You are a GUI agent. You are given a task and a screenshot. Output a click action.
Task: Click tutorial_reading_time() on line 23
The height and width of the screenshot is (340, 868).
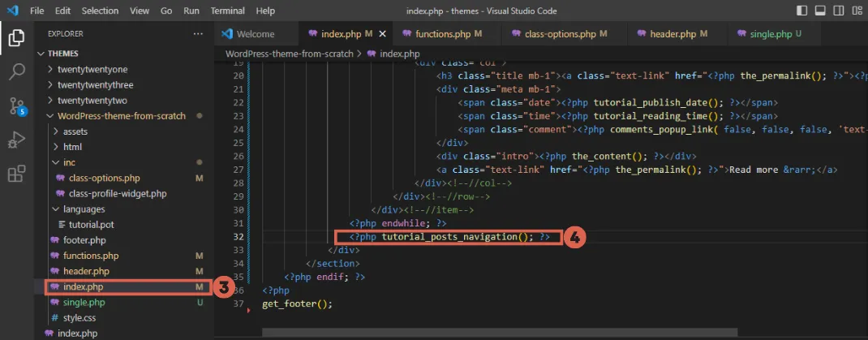click(658, 116)
